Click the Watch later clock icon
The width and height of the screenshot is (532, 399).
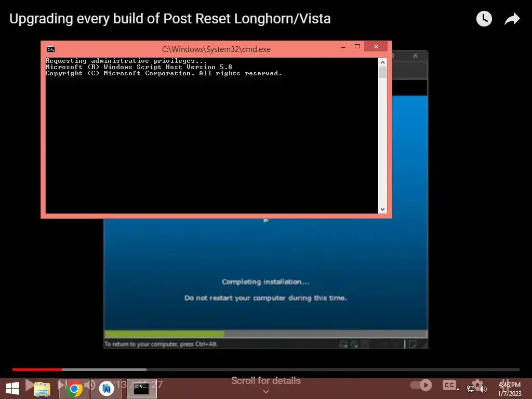point(484,19)
